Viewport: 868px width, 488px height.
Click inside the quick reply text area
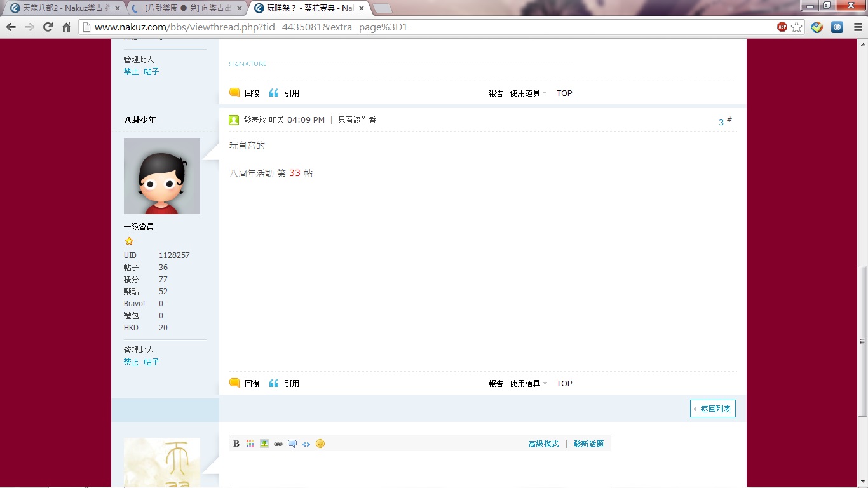click(x=419, y=469)
